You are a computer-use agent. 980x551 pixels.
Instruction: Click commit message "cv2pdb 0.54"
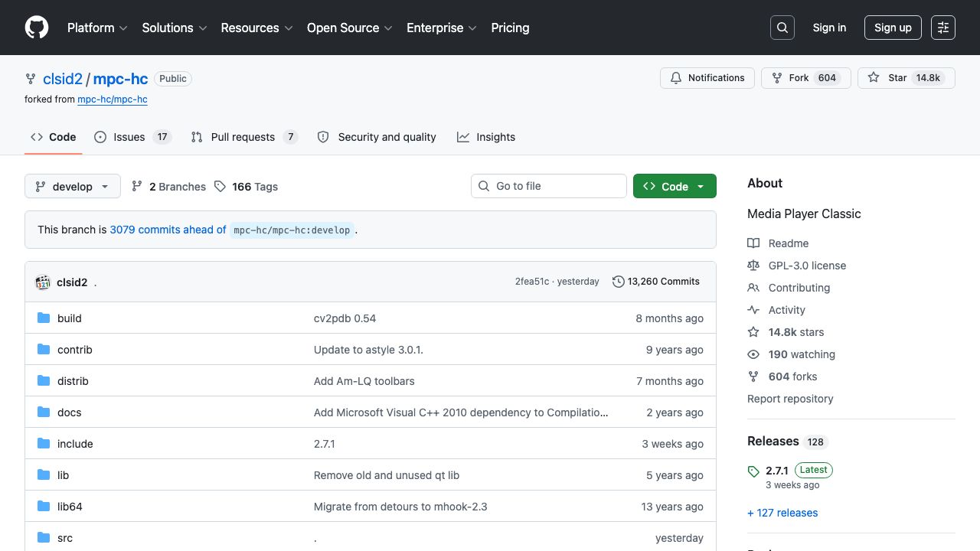pos(345,318)
